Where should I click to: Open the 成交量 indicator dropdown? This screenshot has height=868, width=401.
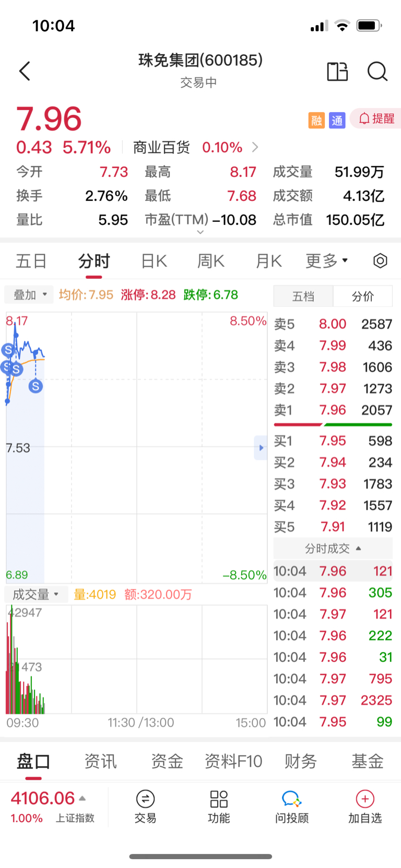click(36, 594)
